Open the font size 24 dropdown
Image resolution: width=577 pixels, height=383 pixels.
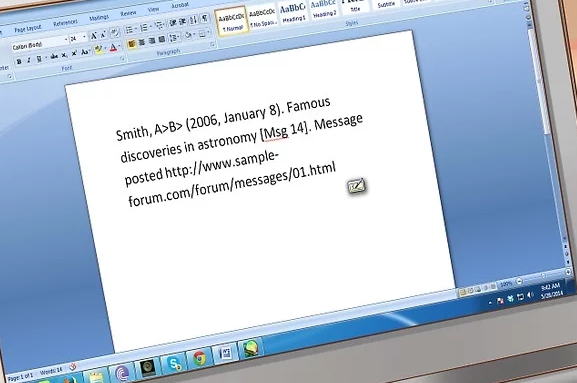pos(78,38)
